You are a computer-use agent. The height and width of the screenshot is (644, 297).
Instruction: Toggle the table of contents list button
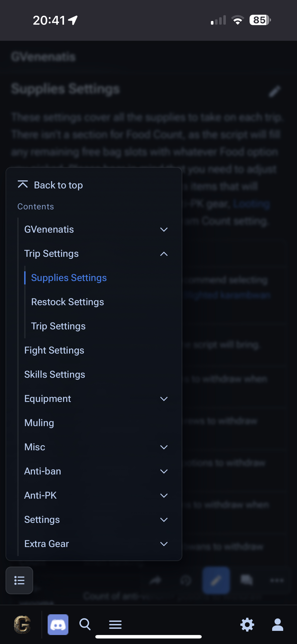(20, 580)
